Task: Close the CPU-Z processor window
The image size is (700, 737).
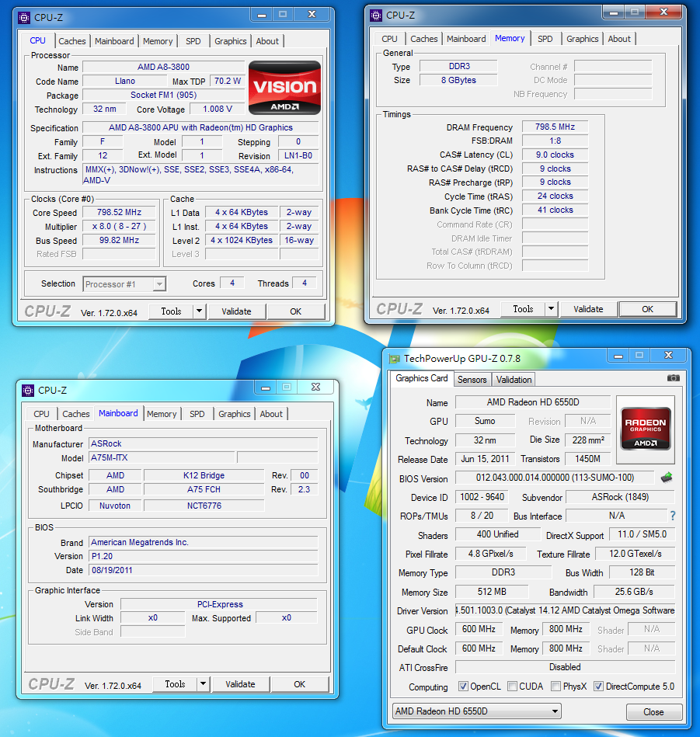Action: click(312, 15)
